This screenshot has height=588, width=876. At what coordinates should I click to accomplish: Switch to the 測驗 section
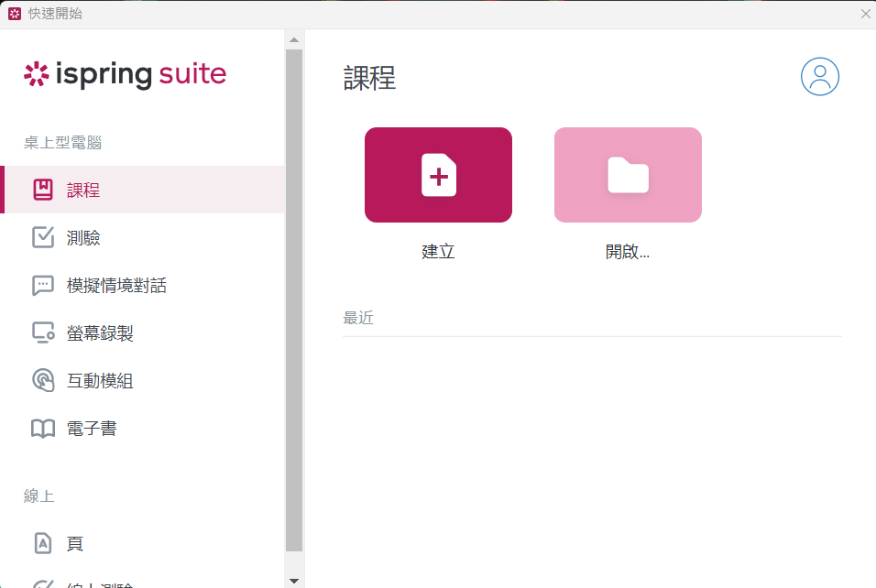coord(142,237)
